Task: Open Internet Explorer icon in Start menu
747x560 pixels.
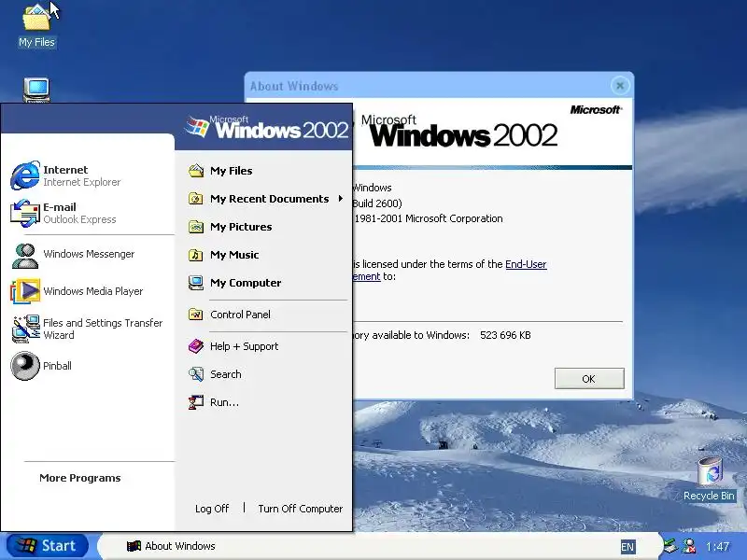Action: click(25, 175)
